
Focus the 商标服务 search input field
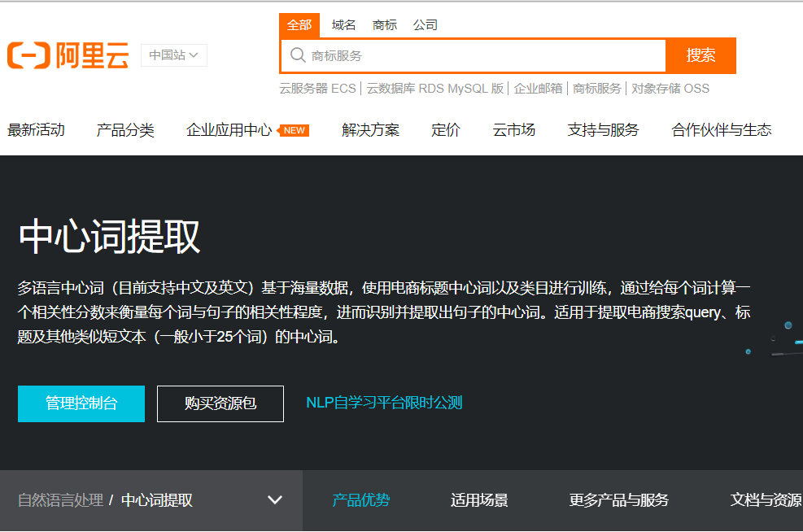[474, 56]
